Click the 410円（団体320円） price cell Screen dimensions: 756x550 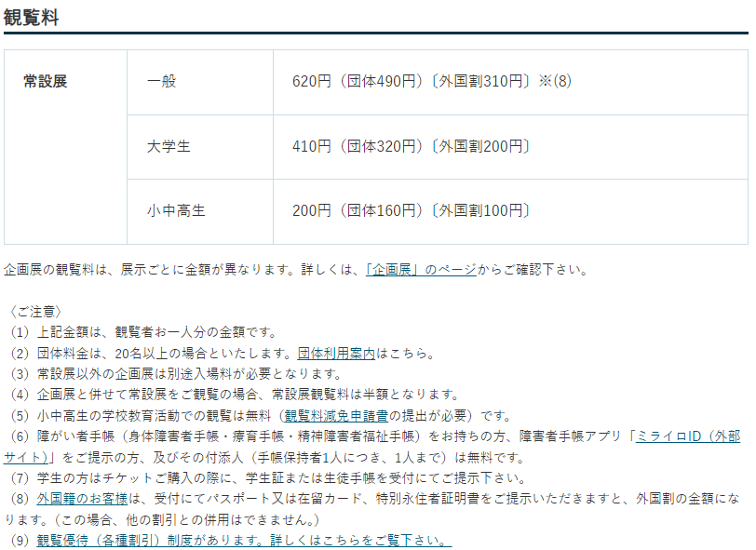pyautogui.click(x=510, y=146)
